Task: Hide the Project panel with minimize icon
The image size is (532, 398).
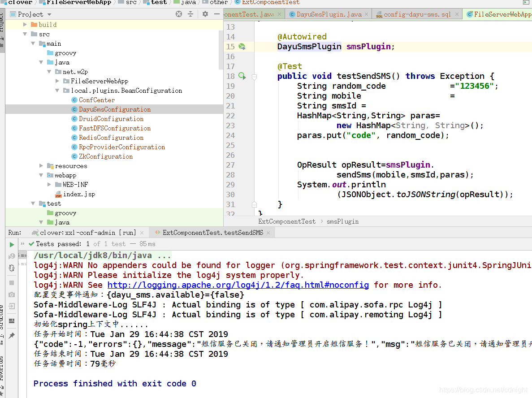Action: coord(217,14)
